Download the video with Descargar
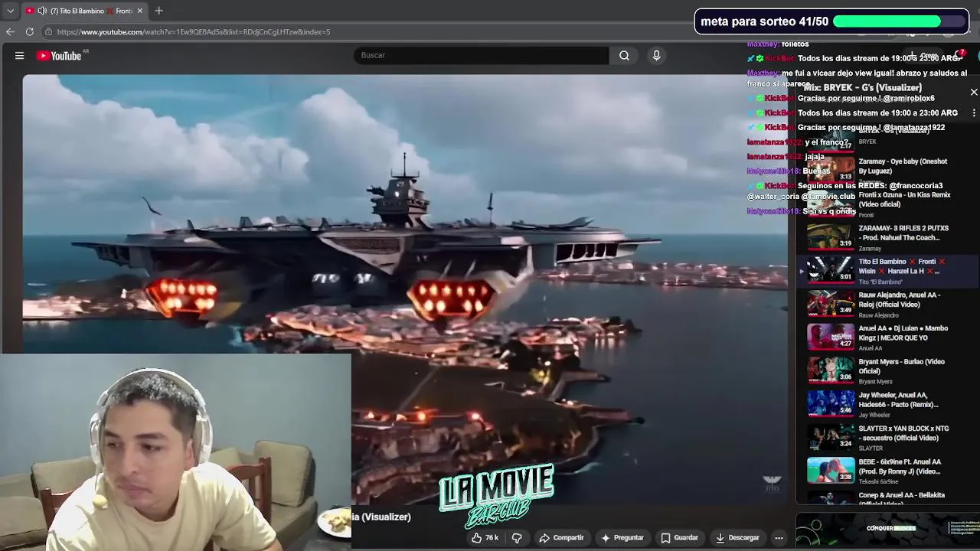 click(x=737, y=538)
